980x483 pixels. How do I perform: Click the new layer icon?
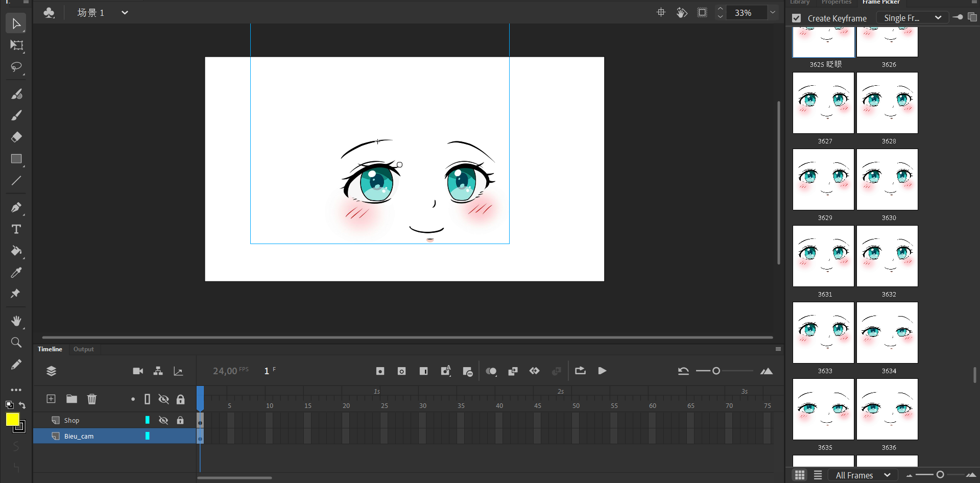point(51,399)
